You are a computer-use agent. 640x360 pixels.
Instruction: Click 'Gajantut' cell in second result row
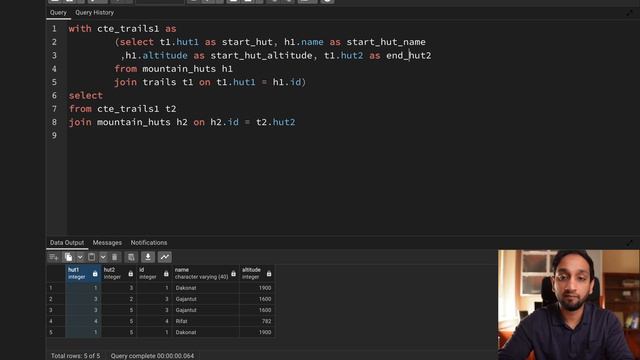pos(205,299)
